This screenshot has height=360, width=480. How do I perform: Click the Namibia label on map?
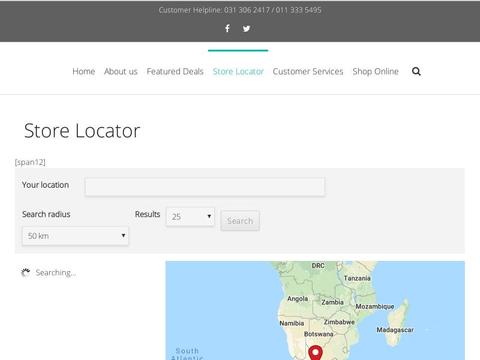(292, 323)
